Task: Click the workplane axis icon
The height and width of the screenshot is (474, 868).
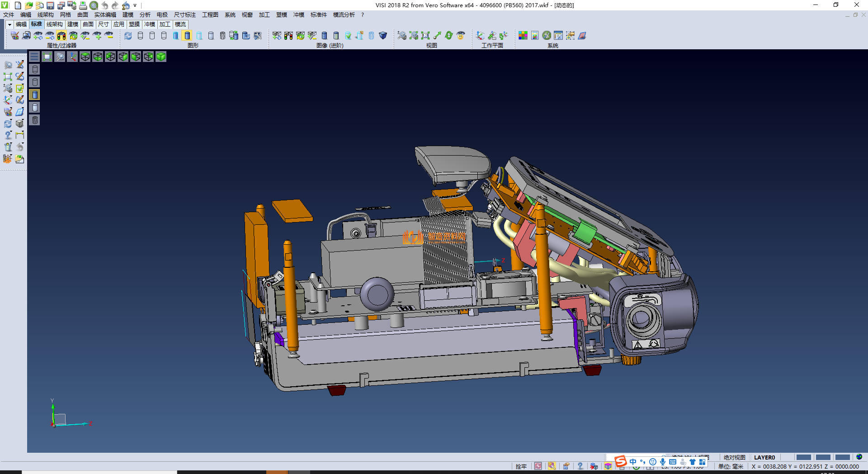Action: click(x=480, y=36)
